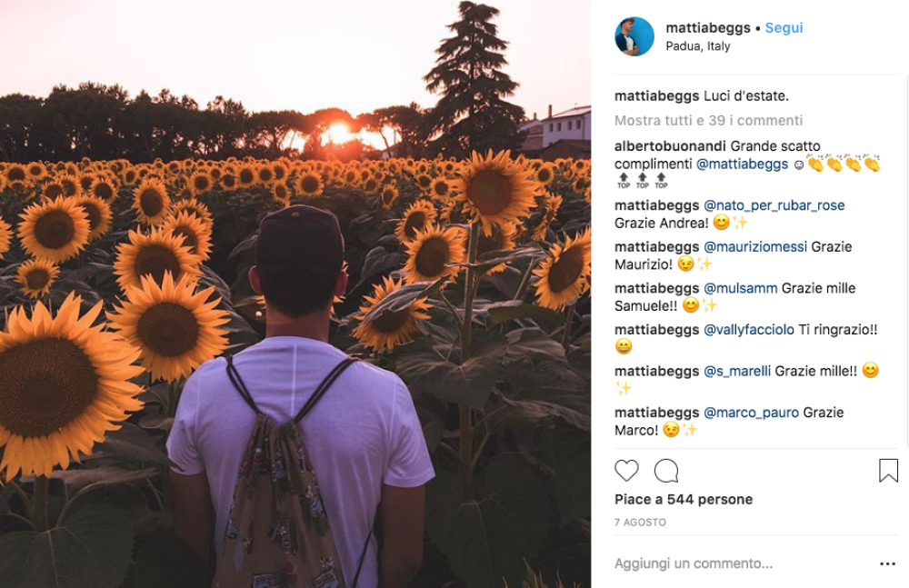This screenshot has height=588, width=909.
Task: Open the @marco_pauro mention link
Action: (x=751, y=413)
